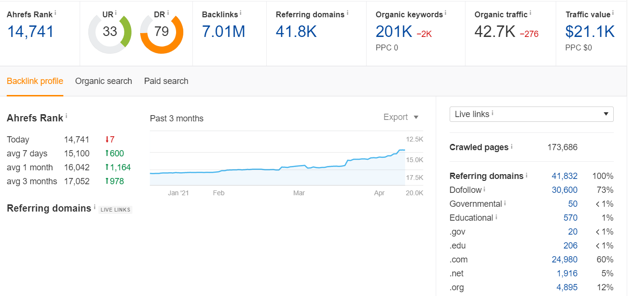Screen dimensions: 644x296
Task: Select the Backlink profile tab
Action: click(x=35, y=81)
